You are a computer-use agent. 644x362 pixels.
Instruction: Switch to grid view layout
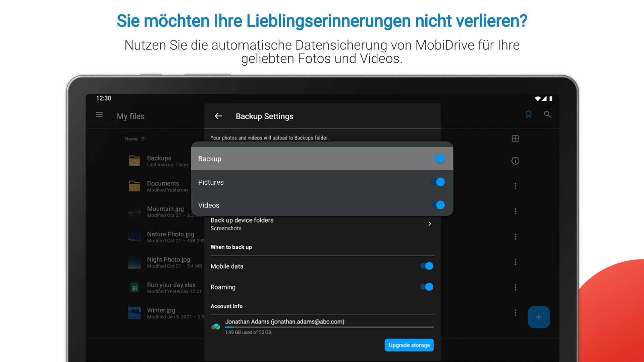pyautogui.click(x=516, y=139)
